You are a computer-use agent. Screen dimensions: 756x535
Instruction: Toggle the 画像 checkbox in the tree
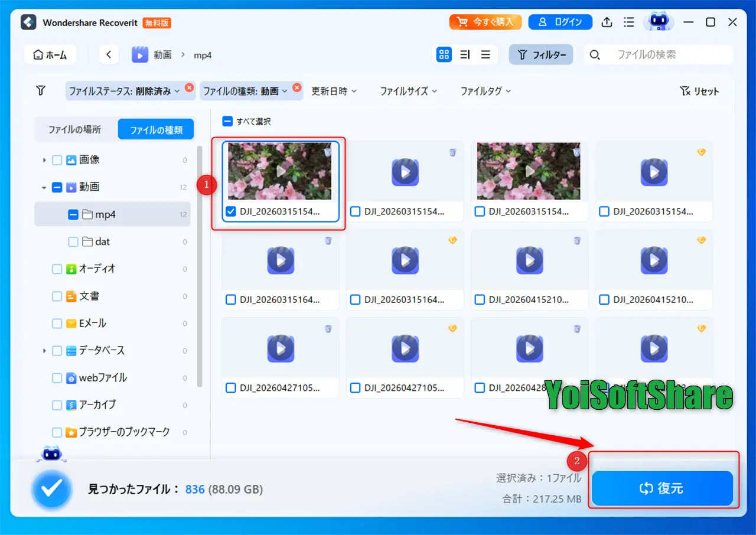(x=57, y=160)
